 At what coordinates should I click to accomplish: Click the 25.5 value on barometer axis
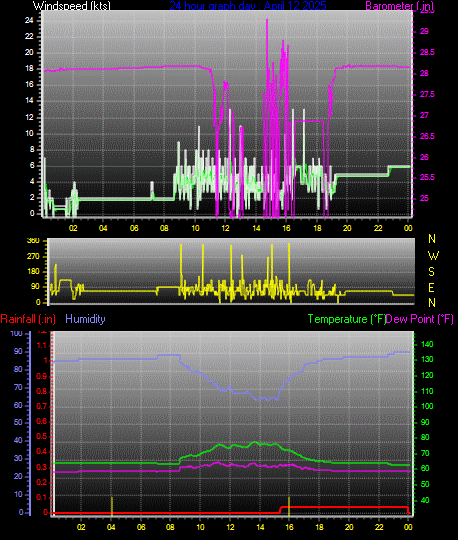point(427,177)
